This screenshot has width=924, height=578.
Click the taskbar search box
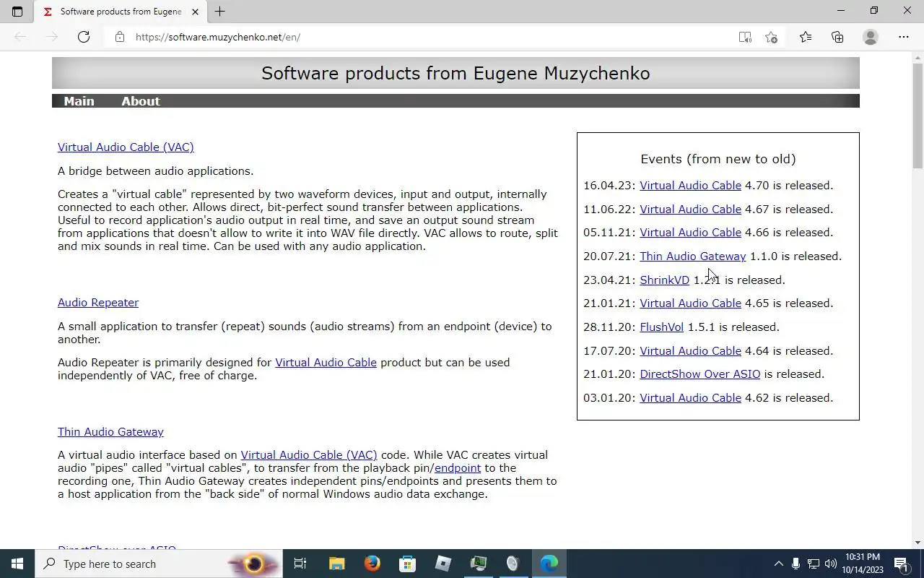[x=159, y=564]
